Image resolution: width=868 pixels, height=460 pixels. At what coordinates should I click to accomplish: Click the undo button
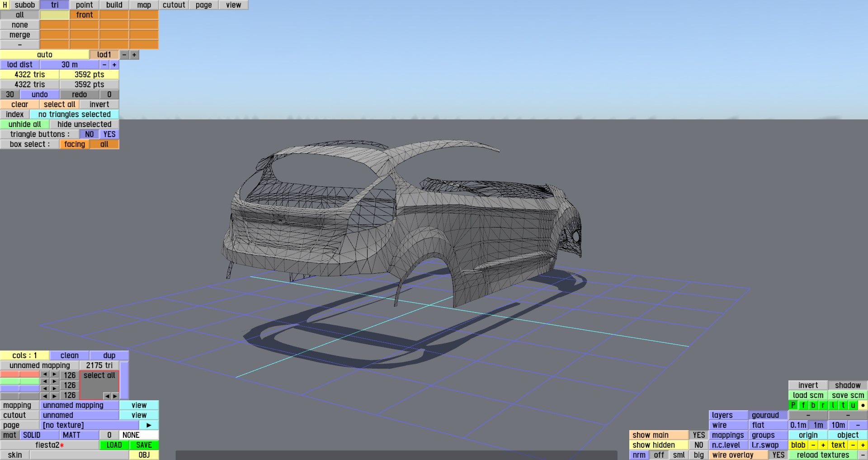coord(40,95)
